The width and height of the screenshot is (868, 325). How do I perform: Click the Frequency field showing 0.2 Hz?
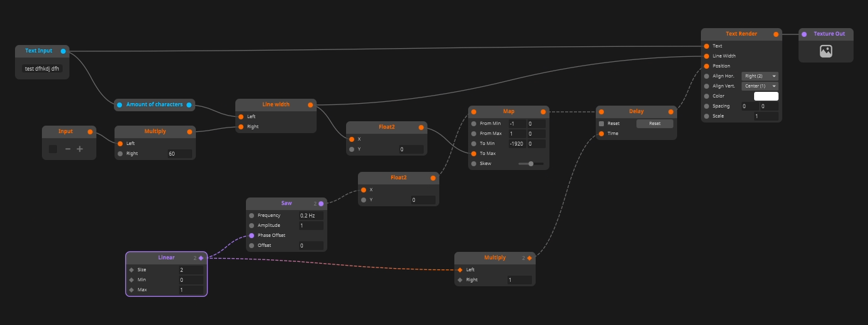[311, 216]
